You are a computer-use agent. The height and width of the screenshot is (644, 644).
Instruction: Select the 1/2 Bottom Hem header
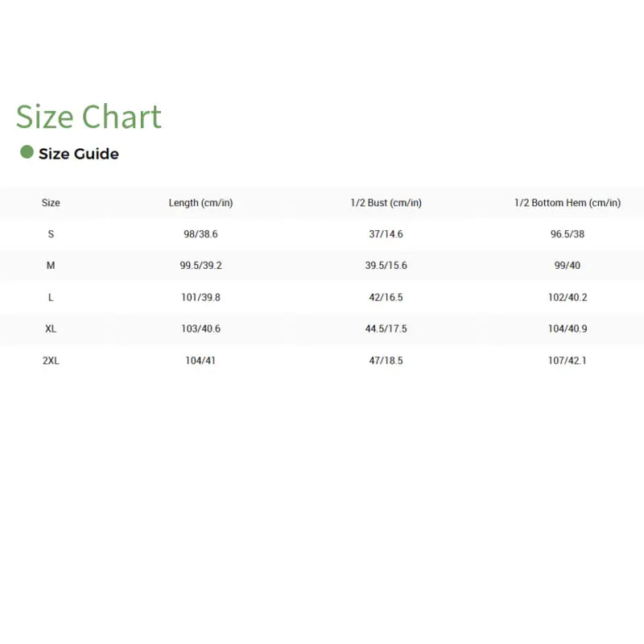coord(568,203)
